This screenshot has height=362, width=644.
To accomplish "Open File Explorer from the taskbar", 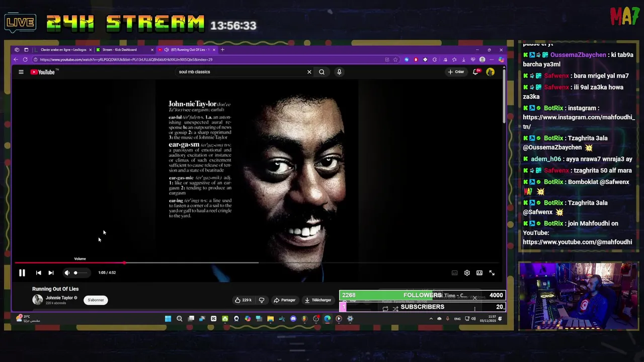I will tap(270, 318).
